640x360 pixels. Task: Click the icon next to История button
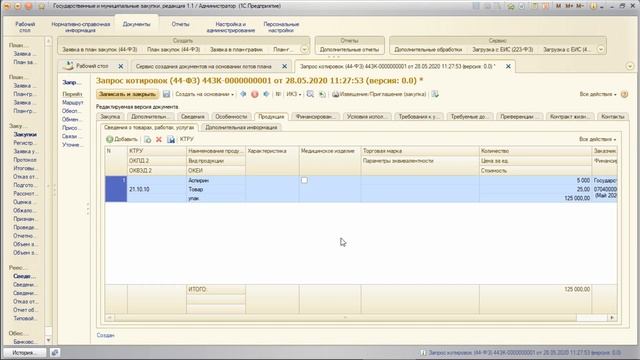pyautogui.click(x=55, y=352)
